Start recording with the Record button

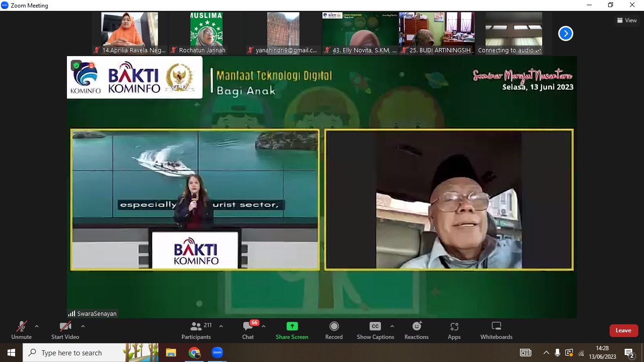pyautogui.click(x=334, y=330)
